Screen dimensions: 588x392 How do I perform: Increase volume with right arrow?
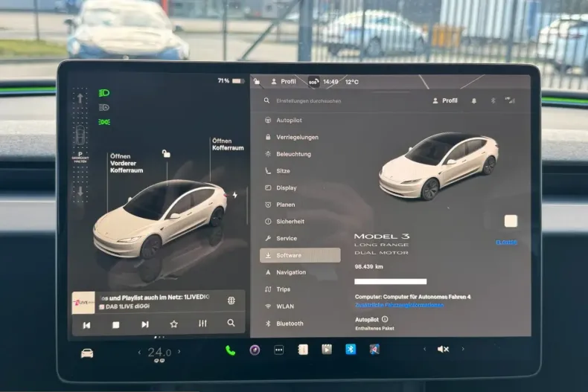(x=463, y=349)
